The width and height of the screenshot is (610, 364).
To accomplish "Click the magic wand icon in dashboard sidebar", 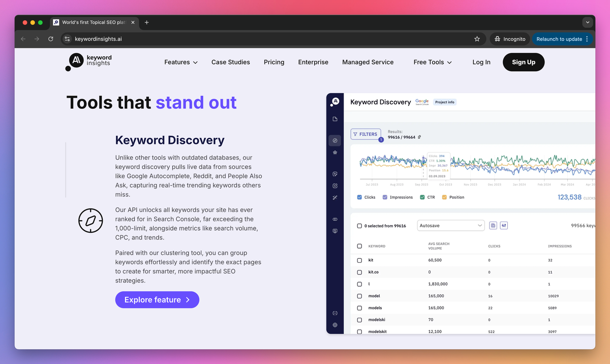I will tap(335, 197).
